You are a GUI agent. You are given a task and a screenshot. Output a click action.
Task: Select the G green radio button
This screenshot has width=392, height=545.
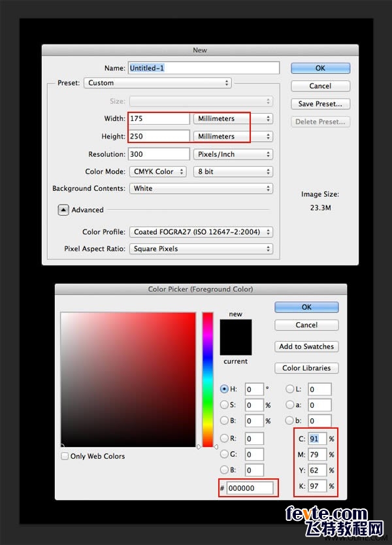coord(224,454)
